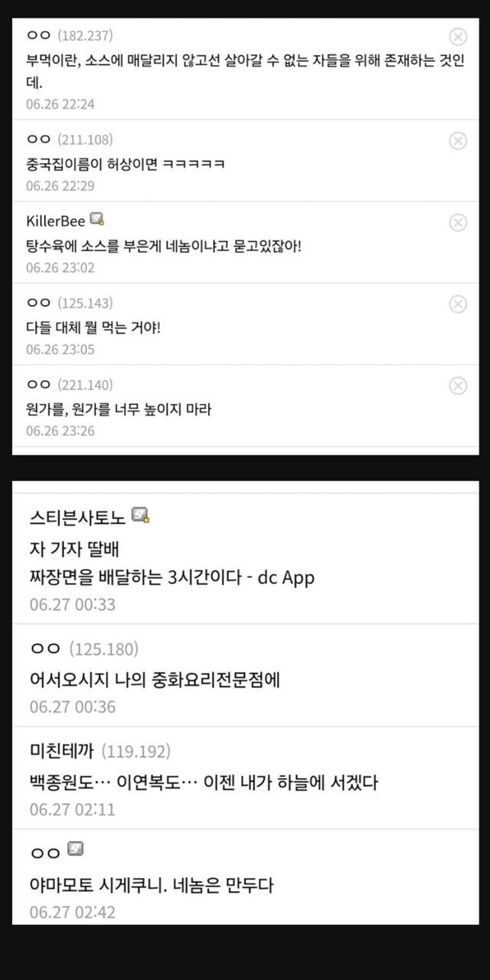This screenshot has height=980, width=490.
Task: Click timestamp 06.27 02:11
Action: coord(73,808)
